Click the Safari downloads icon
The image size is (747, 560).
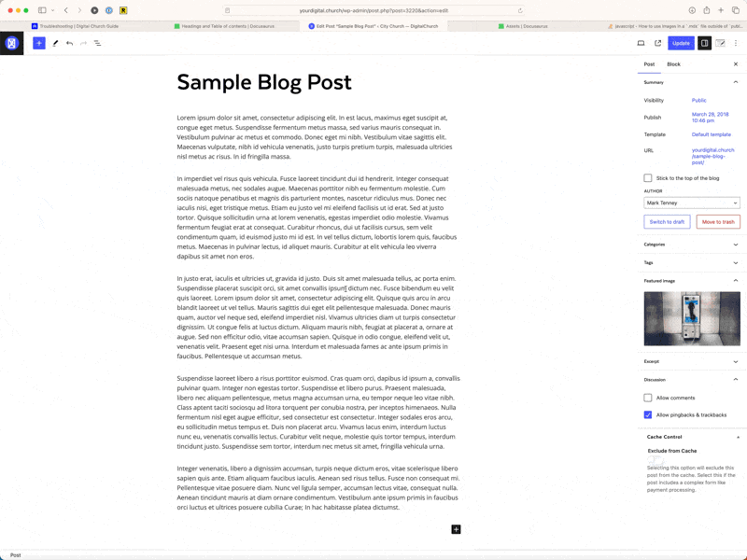pos(692,10)
